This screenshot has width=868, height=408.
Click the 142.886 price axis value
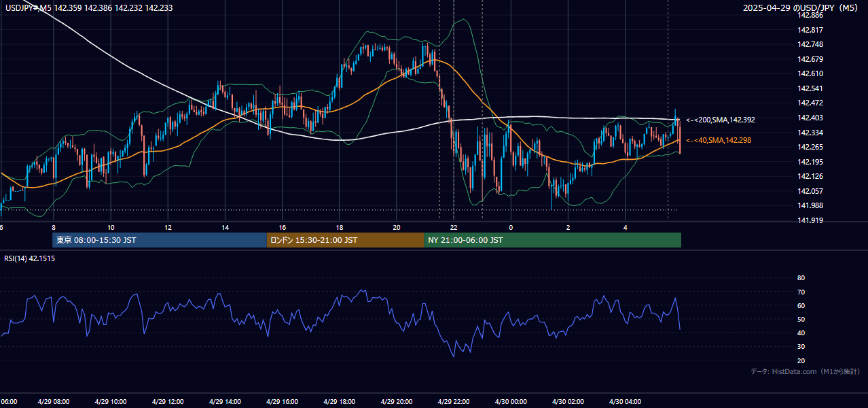tap(810, 15)
